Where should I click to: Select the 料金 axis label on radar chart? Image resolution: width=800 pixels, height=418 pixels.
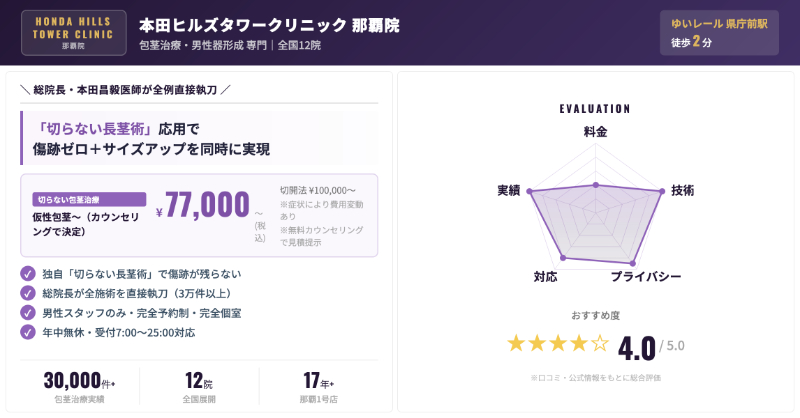point(595,131)
